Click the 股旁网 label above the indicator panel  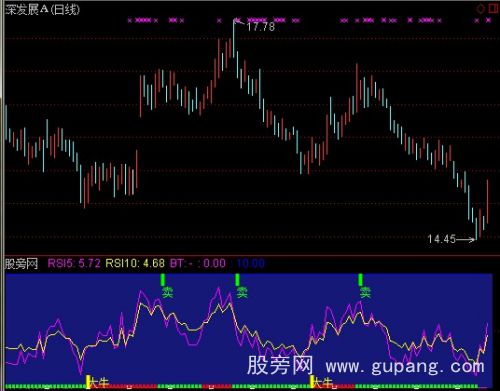tap(21, 264)
